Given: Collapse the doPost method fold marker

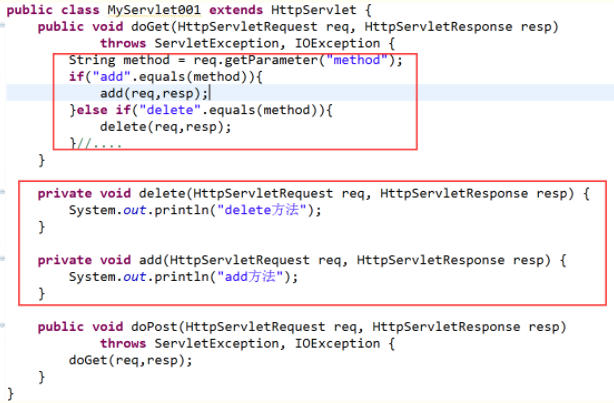Looking at the screenshot, I should click(x=2, y=325).
